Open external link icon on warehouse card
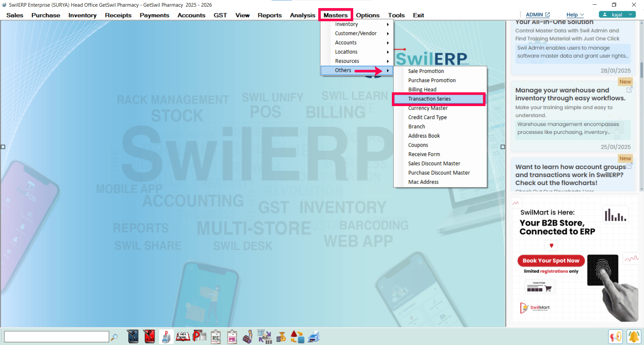Viewport: 644px width, 345px height. tap(630, 90)
